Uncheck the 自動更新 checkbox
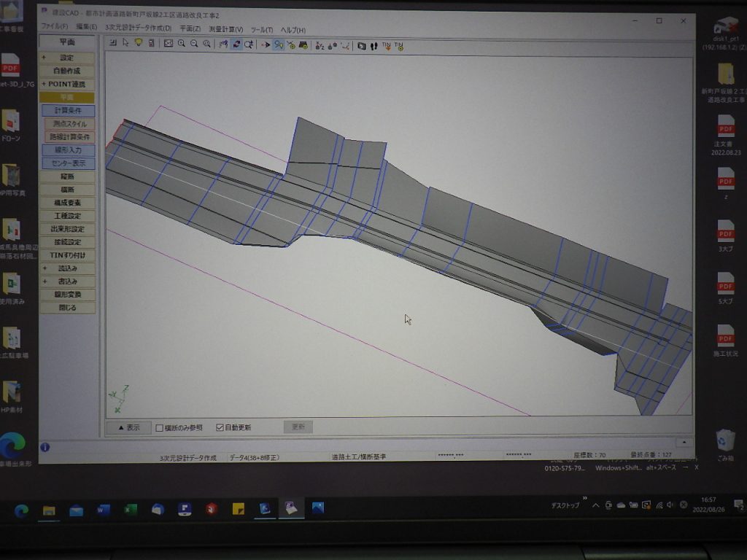This screenshot has height=560, width=747. 220,427
